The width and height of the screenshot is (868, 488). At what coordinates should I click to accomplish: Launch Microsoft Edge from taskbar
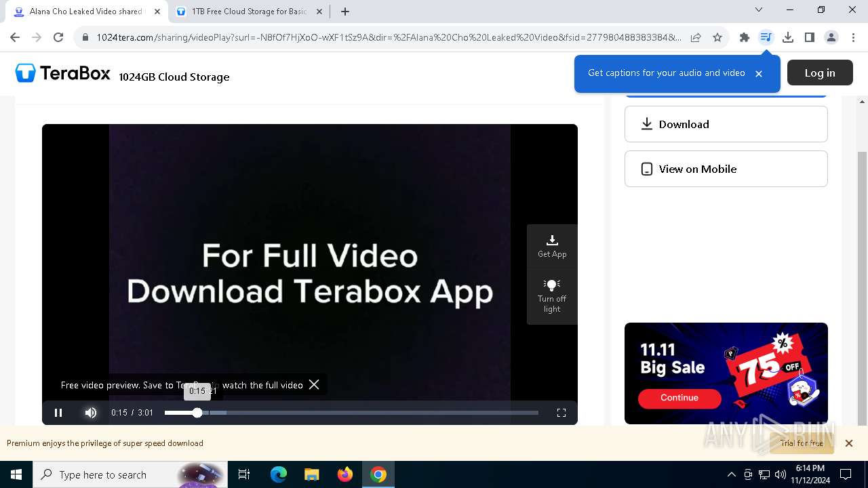click(279, 474)
